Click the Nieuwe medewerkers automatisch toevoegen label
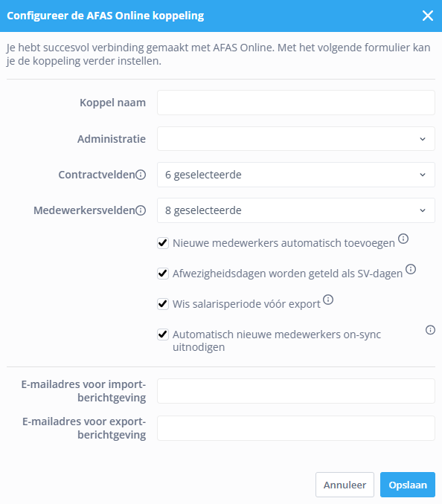This screenshot has width=442, height=504. [x=284, y=243]
